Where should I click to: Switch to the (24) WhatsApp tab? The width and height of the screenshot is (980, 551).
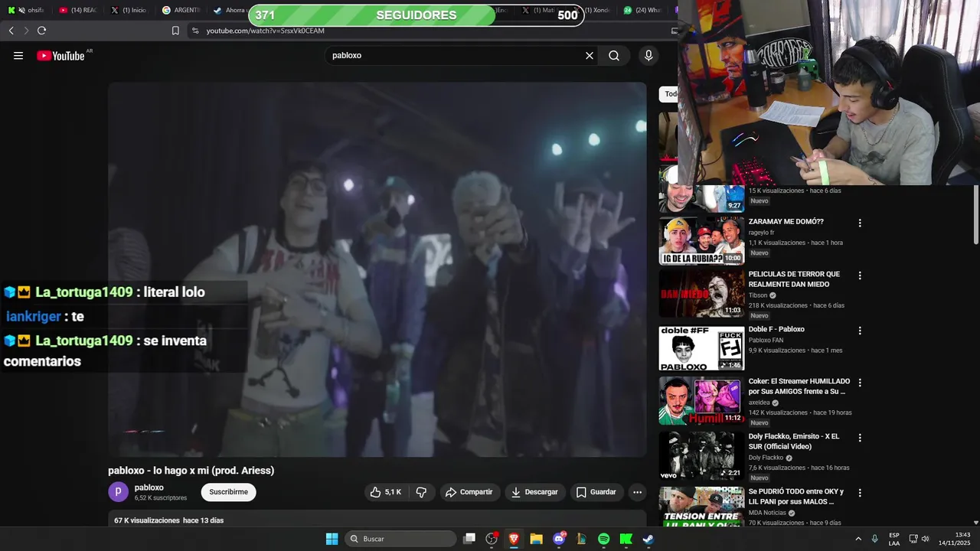tap(643, 10)
